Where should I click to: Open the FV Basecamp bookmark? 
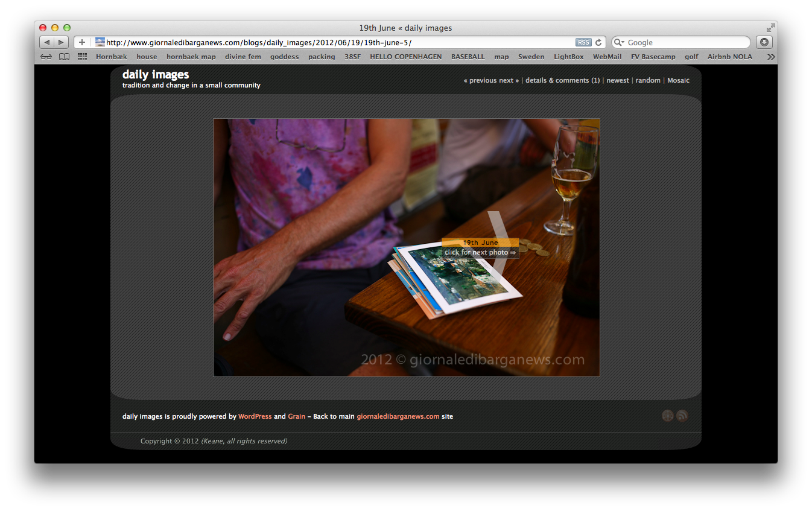click(653, 57)
